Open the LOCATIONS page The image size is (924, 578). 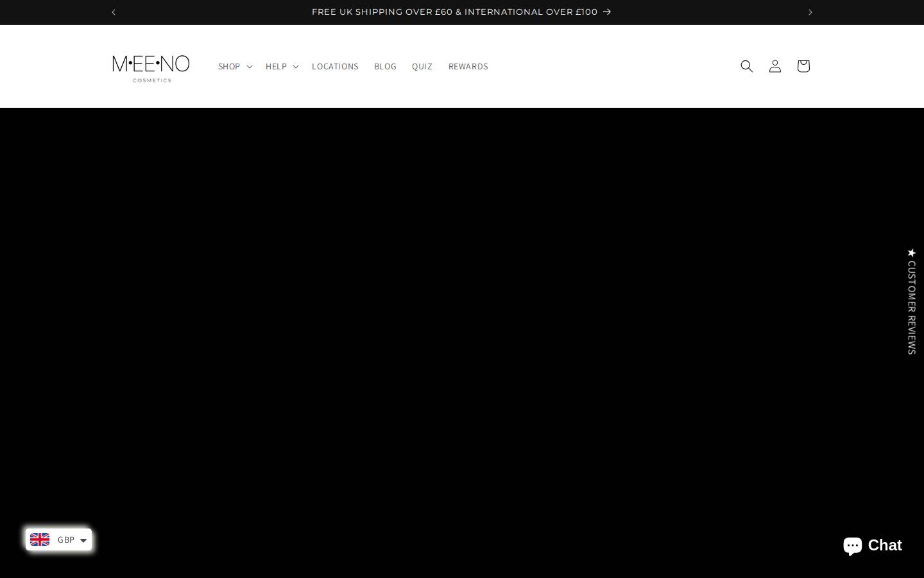pyautogui.click(x=335, y=66)
